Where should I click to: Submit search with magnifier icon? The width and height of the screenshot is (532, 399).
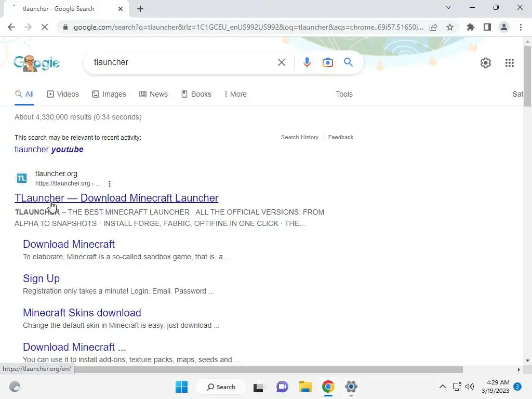point(348,62)
